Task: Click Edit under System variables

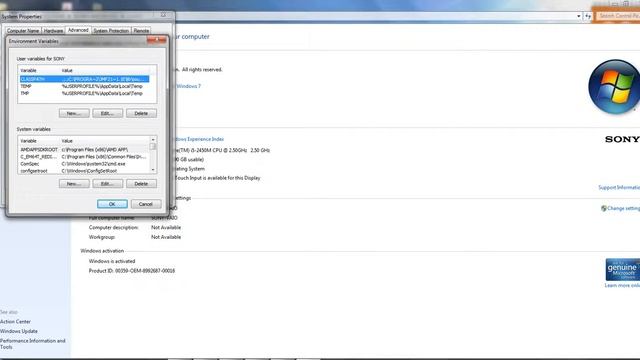Action: 107,184
